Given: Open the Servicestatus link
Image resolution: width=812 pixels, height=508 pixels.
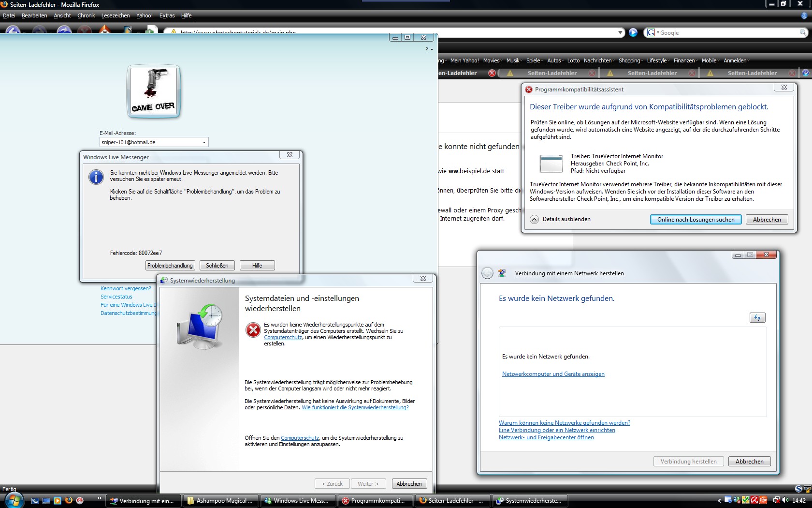Looking at the screenshot, I should (116, 297).
